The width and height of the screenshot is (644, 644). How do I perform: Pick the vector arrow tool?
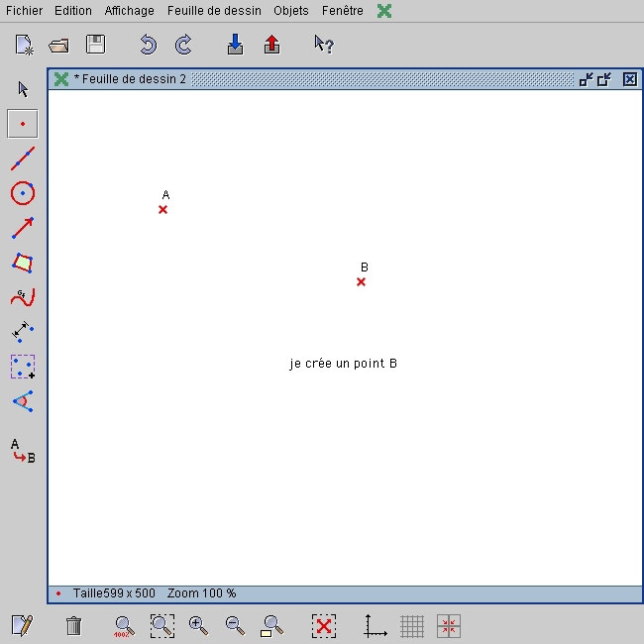pos(22,228)
